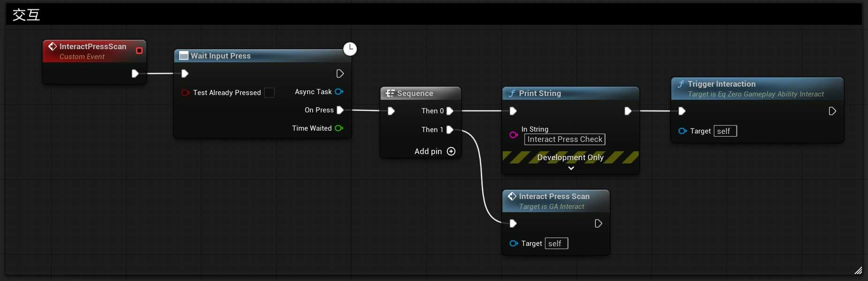
Task: Click the Async Task blue output pin
Action: 339,92
